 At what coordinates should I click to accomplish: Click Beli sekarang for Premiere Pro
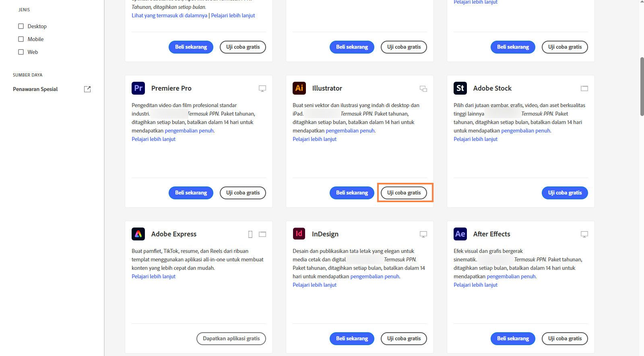(191, 193)
